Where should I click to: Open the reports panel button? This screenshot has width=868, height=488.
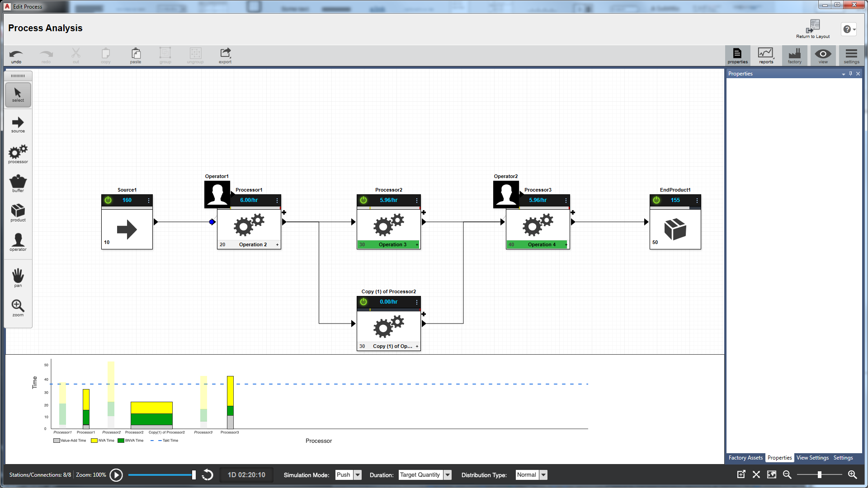(x=766, y=56)
